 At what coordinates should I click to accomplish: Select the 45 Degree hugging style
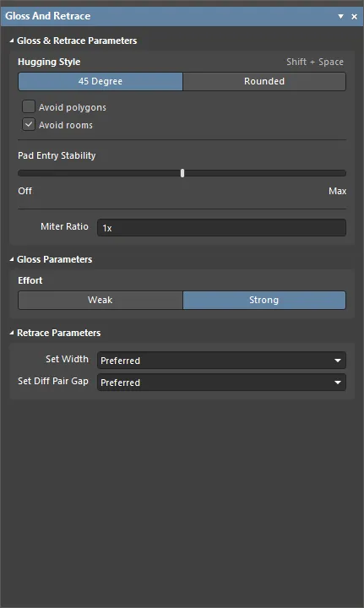(101, 81)
